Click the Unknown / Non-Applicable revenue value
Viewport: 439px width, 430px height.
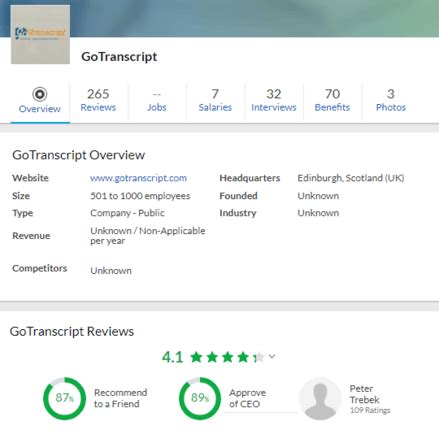(x=148, y=236)
